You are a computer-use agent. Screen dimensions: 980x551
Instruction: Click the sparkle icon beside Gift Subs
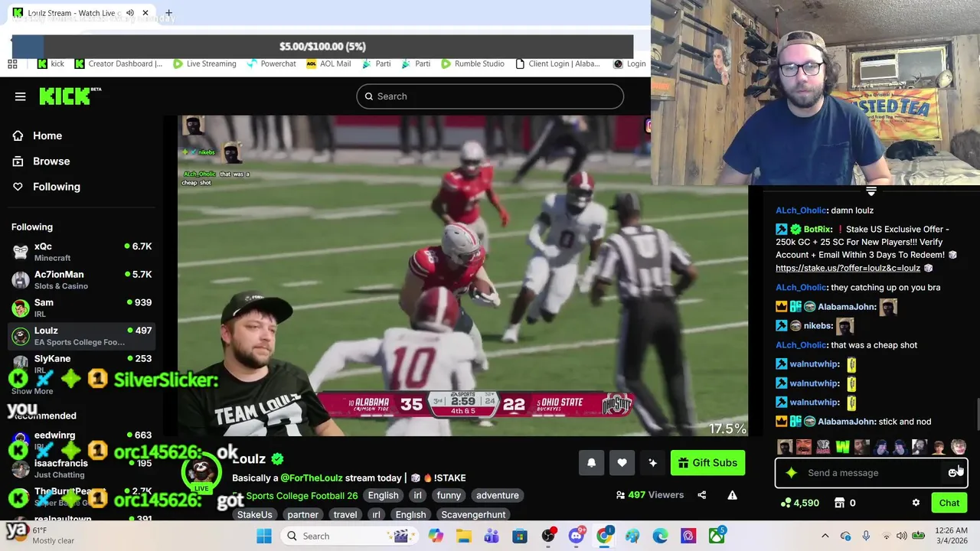(x=652, y=462)
